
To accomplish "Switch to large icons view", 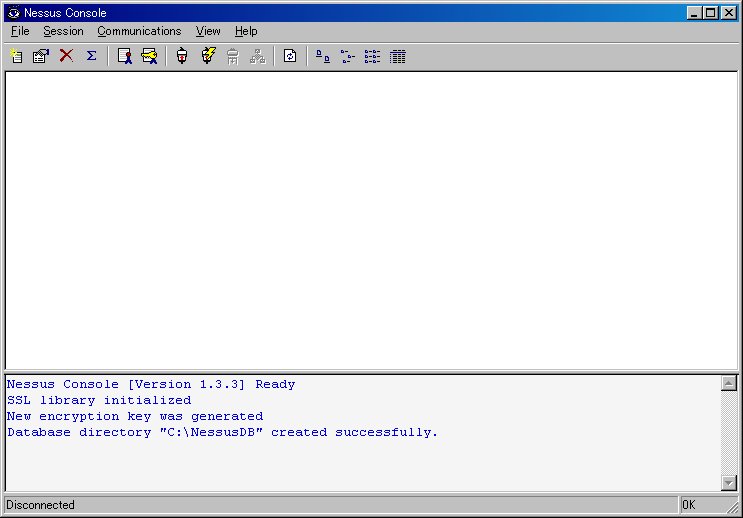I will (323, 56).
